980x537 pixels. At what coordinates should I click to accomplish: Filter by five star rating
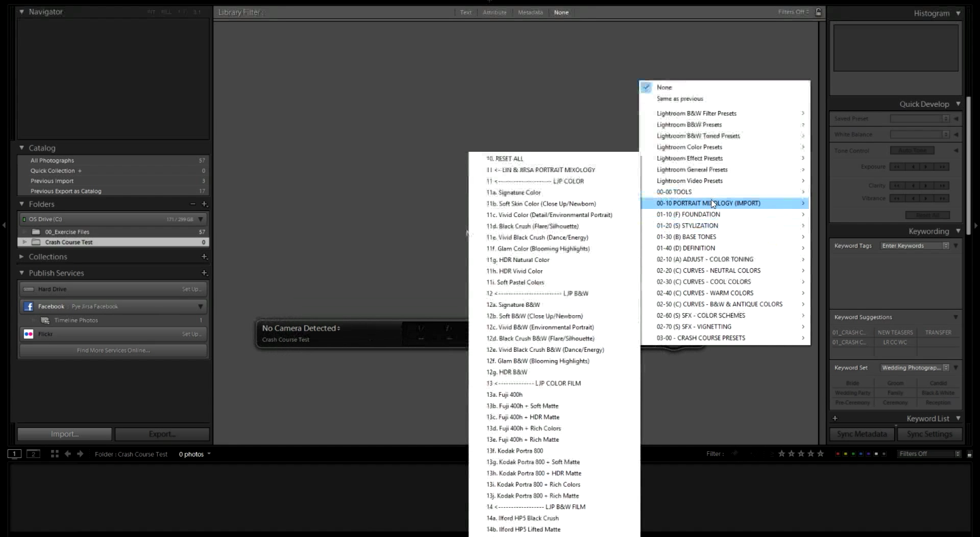point(820,454)
